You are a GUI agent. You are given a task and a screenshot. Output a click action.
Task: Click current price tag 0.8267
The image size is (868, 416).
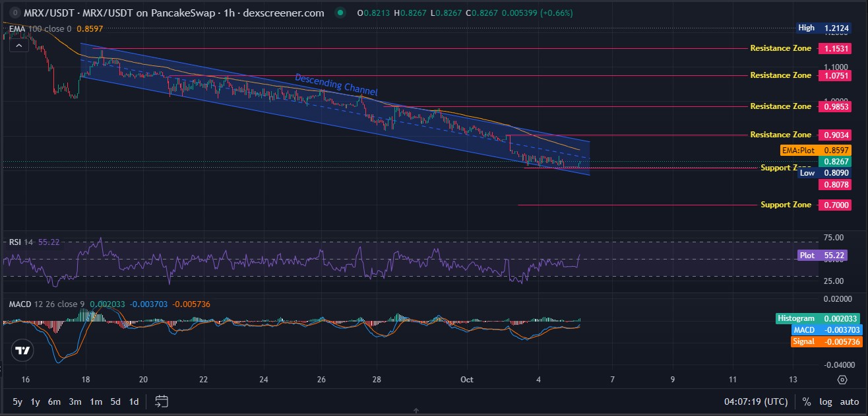coord(834,162)
